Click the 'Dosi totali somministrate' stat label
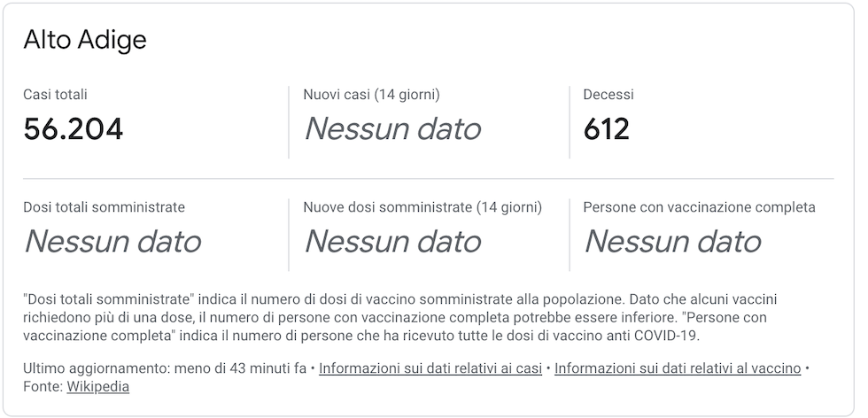868x418 pixels. point(105,207)
